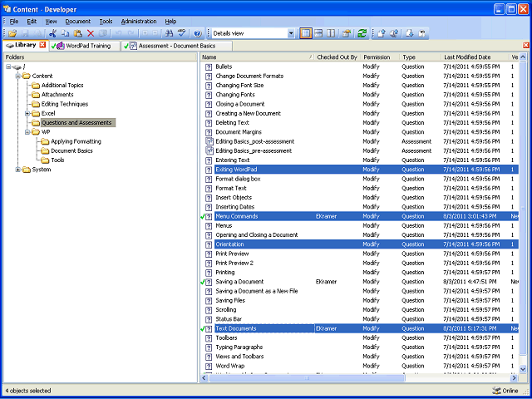Select the Status Bar question row
Image resolution: width=532 pixels, height=399 pixels.
click(x=360, y=319)
